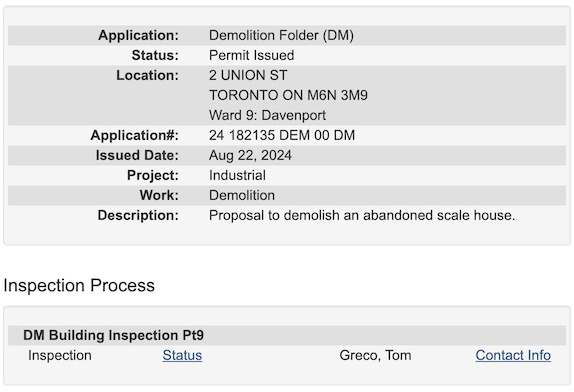
Task: Click the TORONTO ON M6N 3M9 line
Action: pos(288,95)
